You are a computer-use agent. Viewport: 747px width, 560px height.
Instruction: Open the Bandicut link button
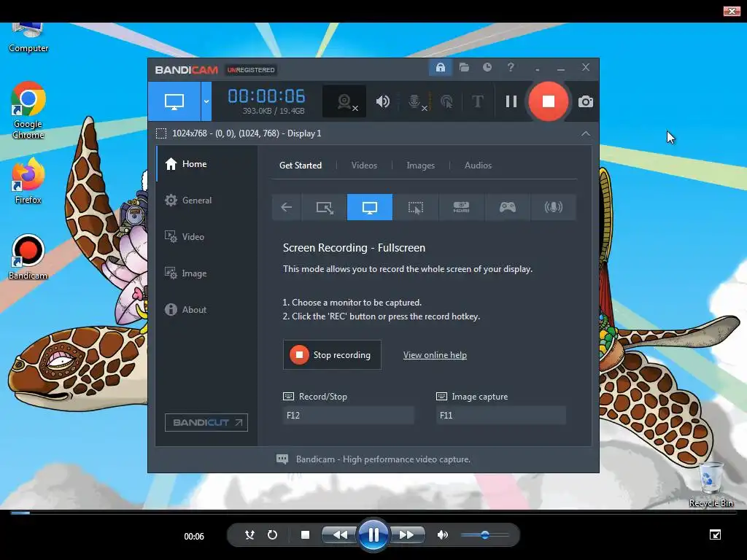(206, 422)
